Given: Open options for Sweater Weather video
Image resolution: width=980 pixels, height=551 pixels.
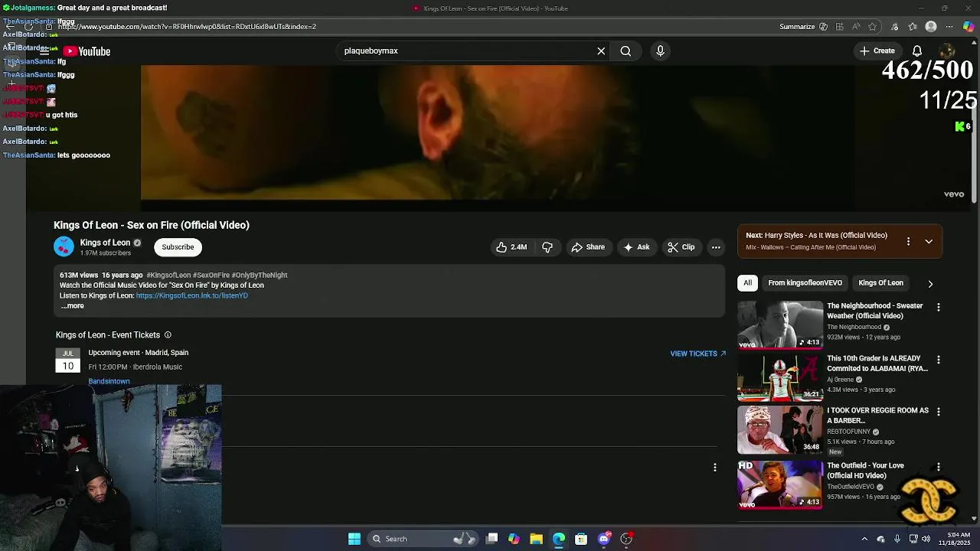Looking at the screenshot, I should tap(939, 307).
